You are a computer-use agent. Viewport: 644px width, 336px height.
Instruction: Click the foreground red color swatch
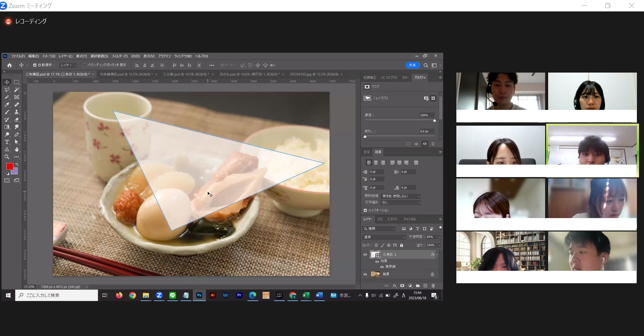point(9,166)
